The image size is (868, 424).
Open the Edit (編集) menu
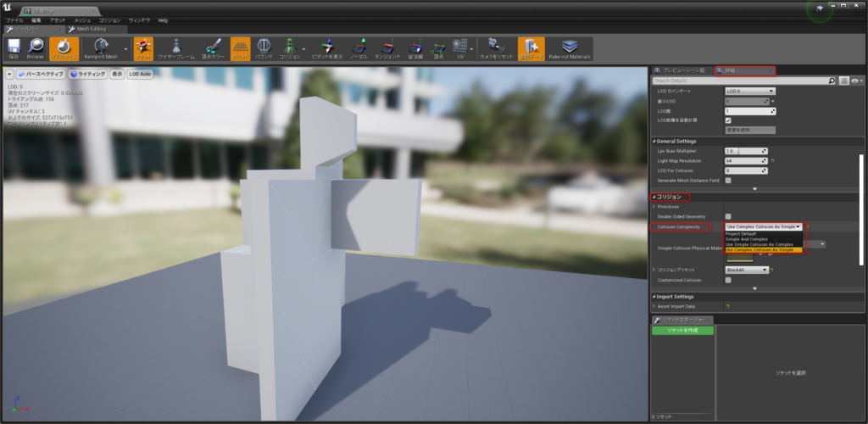click(36, 20)
